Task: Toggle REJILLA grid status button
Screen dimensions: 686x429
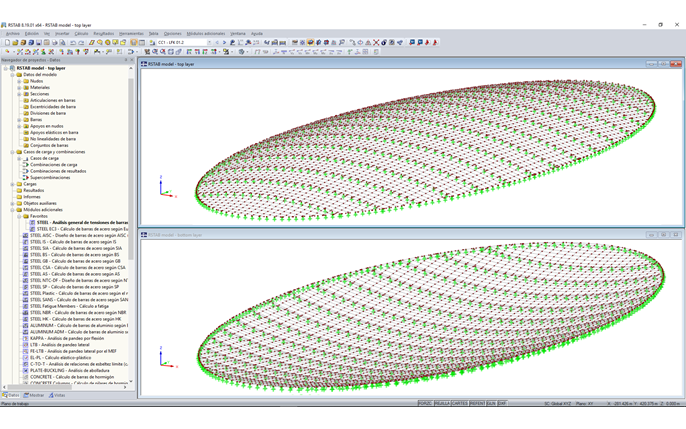Action: tap(442, 403)
